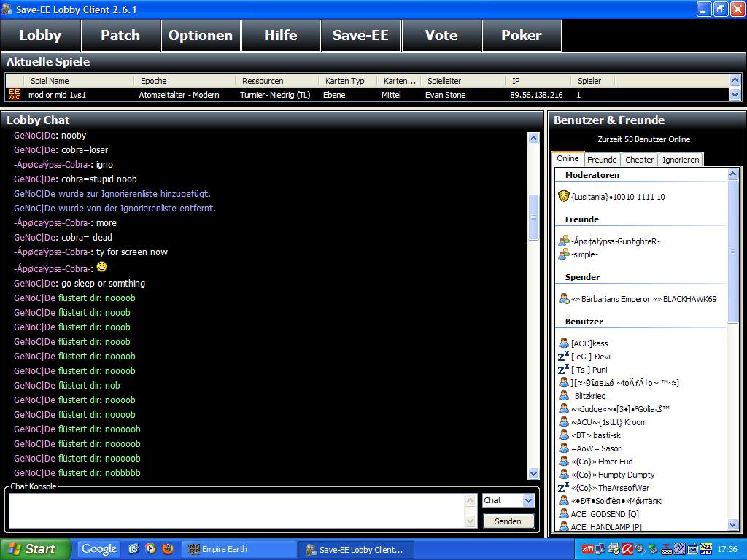Switch to the Freunde tab
This screenshot has height=560, width=747.
coord(602,160)
